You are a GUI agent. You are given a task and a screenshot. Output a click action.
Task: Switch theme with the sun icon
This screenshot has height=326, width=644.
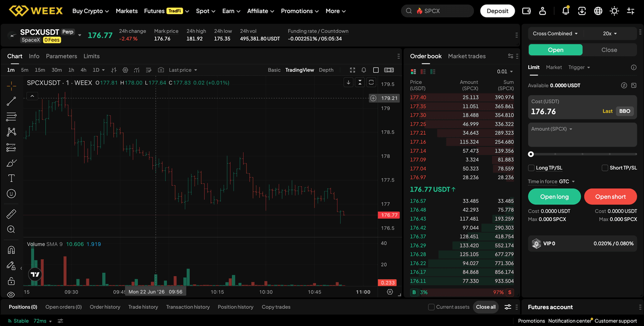point(614,11)
